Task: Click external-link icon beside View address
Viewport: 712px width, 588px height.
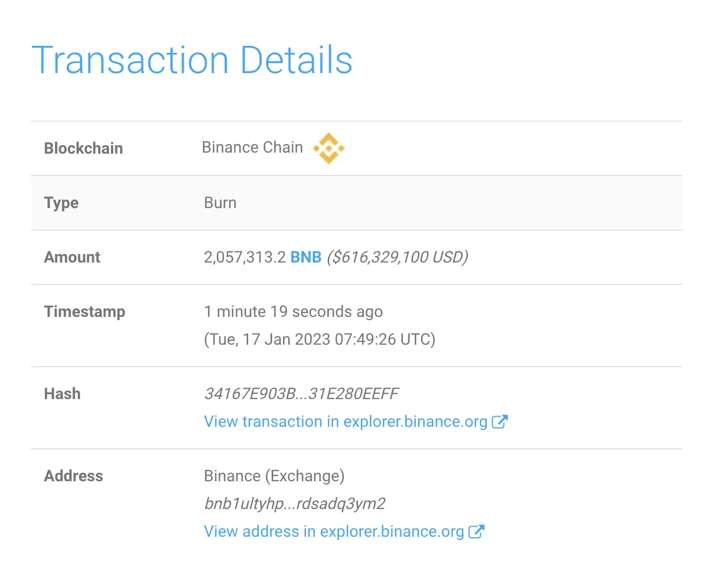Action: point(476,531)
